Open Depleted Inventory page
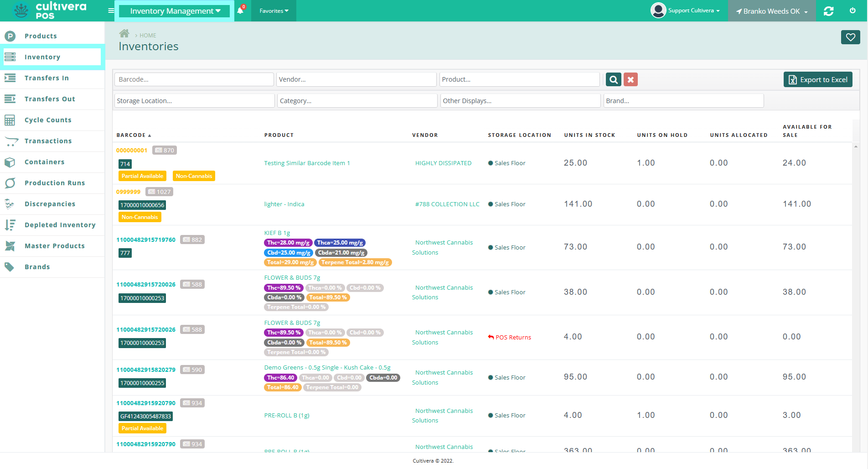Screen dimensions: 868x469 tap(60, 225)
